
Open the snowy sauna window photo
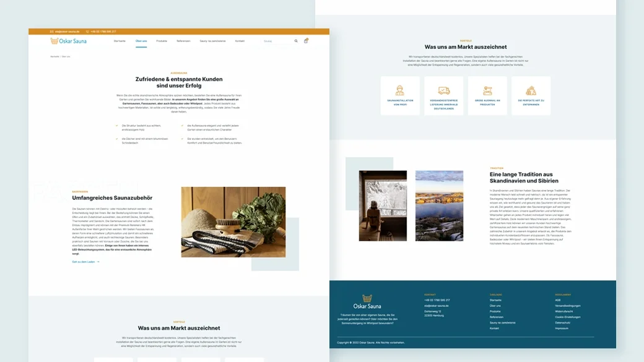(383, 206)
